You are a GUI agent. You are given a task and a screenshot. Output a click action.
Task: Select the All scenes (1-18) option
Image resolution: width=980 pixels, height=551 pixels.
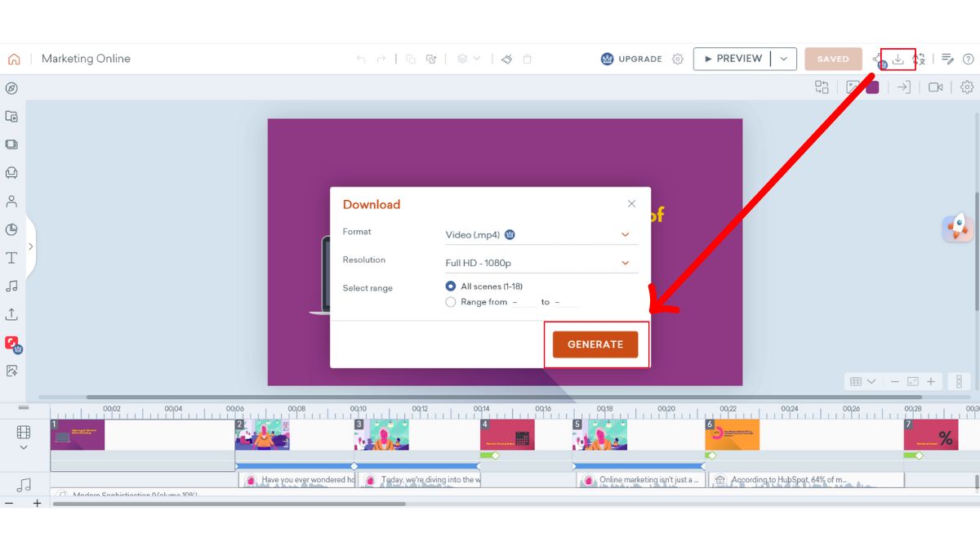(x=451, y=287)
